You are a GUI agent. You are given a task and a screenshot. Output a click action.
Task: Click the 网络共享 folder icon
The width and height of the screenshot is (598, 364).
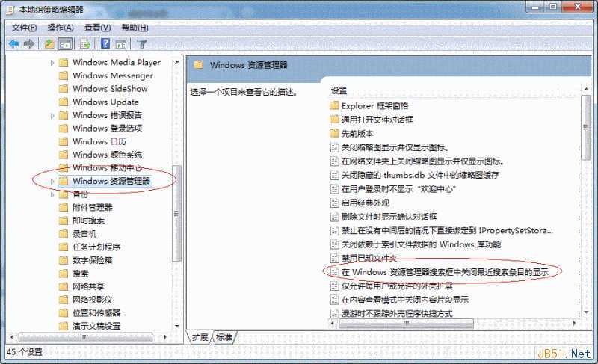[x=64, y=286]
